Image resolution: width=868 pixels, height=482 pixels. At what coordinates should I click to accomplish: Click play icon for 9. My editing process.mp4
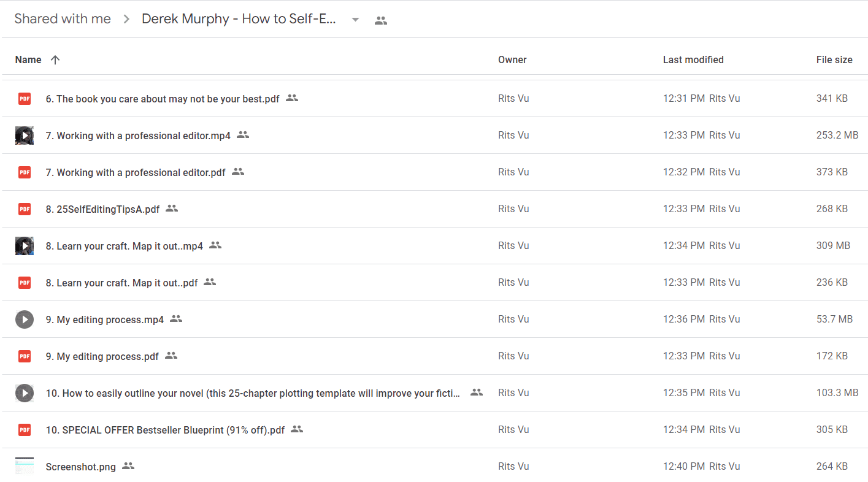pos(25,319)
